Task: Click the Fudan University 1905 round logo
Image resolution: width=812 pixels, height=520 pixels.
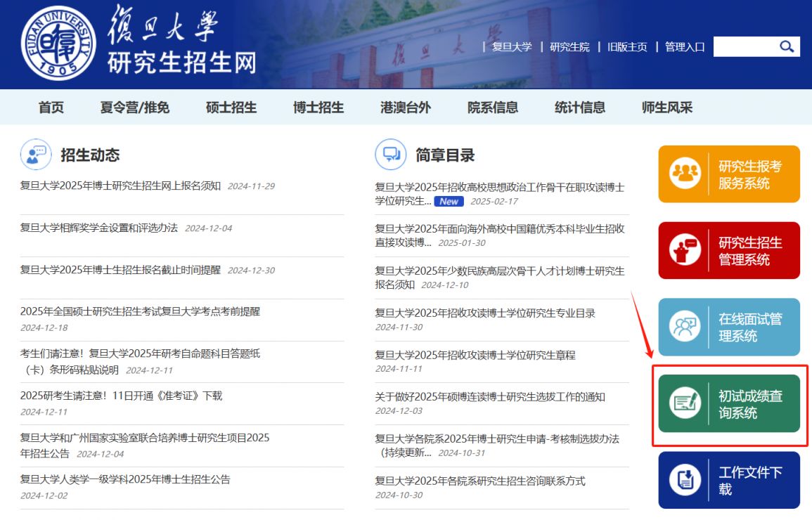Action: (x=58, y=43)
